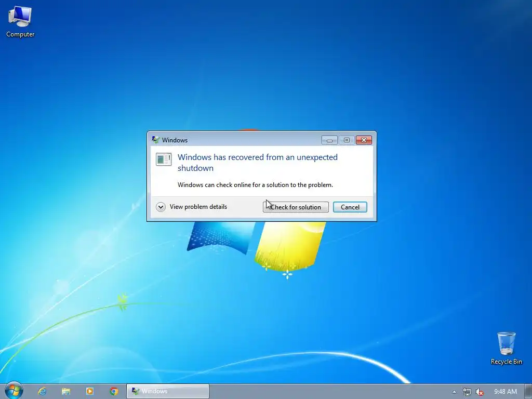Close the Windows dialog with red X
Viewport: 532px width, 399px height.
[x=364, y=140]
